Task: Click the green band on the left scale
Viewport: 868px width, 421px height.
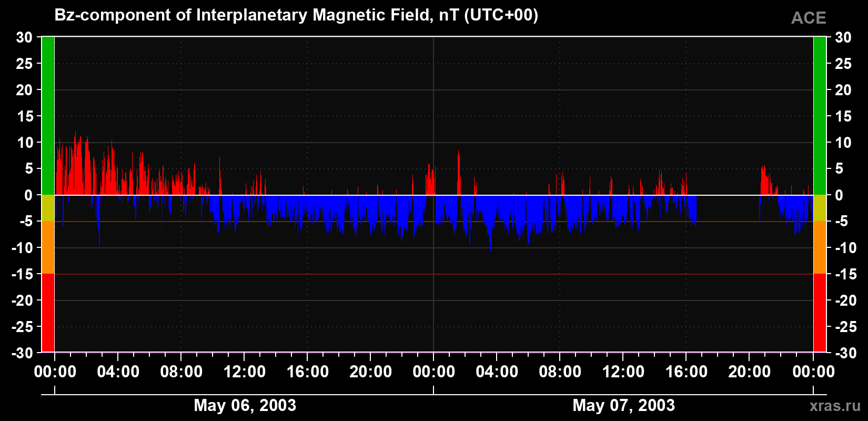Action: [x=48, y=116]
